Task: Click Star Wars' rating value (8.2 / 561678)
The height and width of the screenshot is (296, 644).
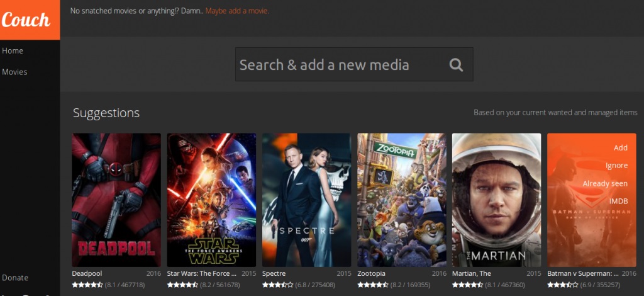Action: [x=219, y=285]
